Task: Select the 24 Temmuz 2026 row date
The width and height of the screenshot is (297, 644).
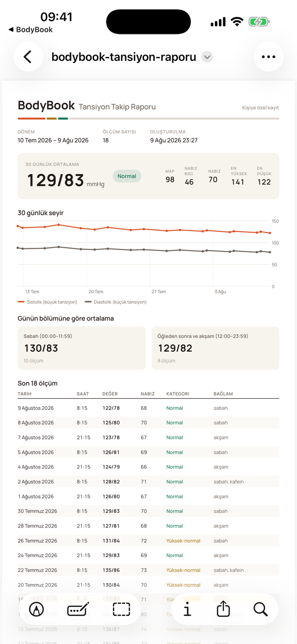Action: point(38,556)
